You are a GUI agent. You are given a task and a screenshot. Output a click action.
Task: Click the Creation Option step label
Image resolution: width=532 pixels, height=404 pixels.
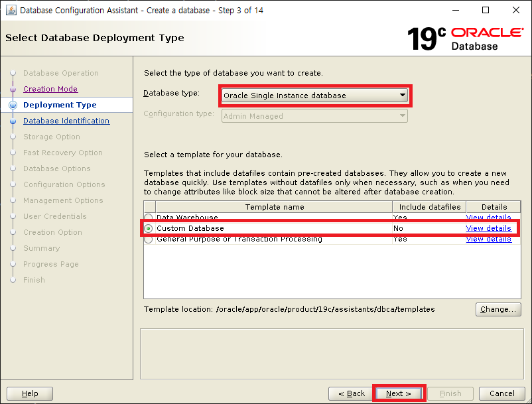[x=52, y=232]
